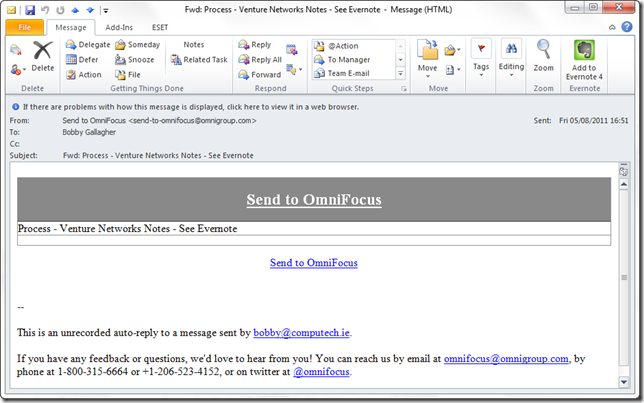Screen dimensions: 644x403
Task: Open Outlook Help question mark
Action: point(627,27)
